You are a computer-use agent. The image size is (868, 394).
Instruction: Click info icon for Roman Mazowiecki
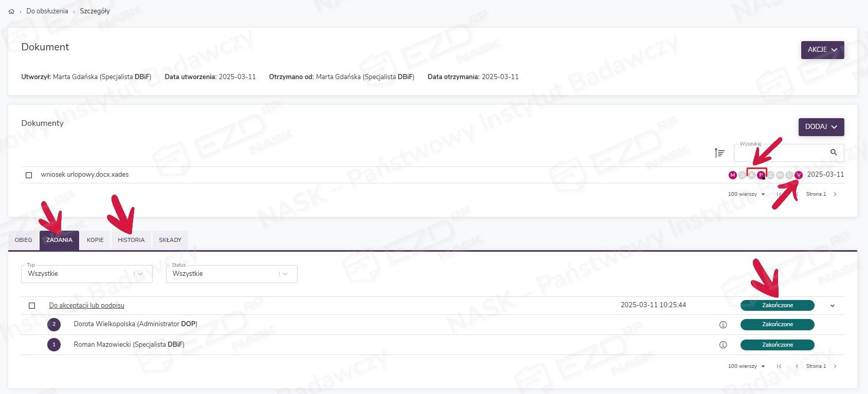point(723,345)
